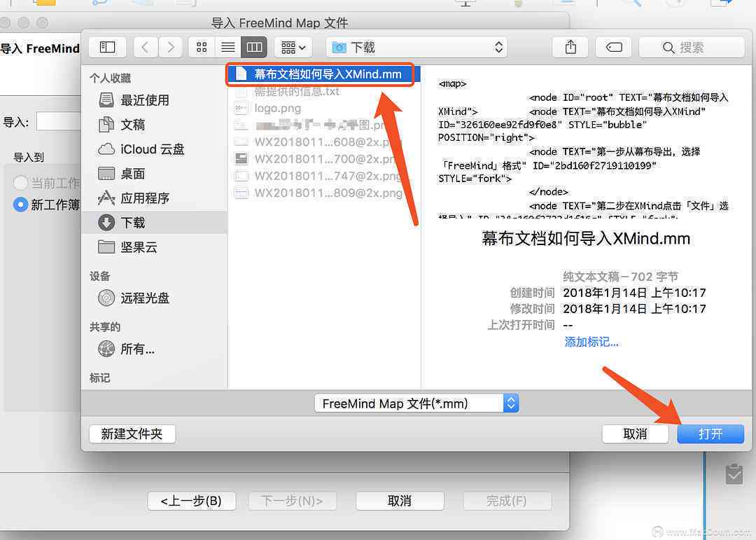Click the clipboard task icon at right edge
The width and height of the screenshot is (756, 540).
pyautogui.click(x=734, y=474)
